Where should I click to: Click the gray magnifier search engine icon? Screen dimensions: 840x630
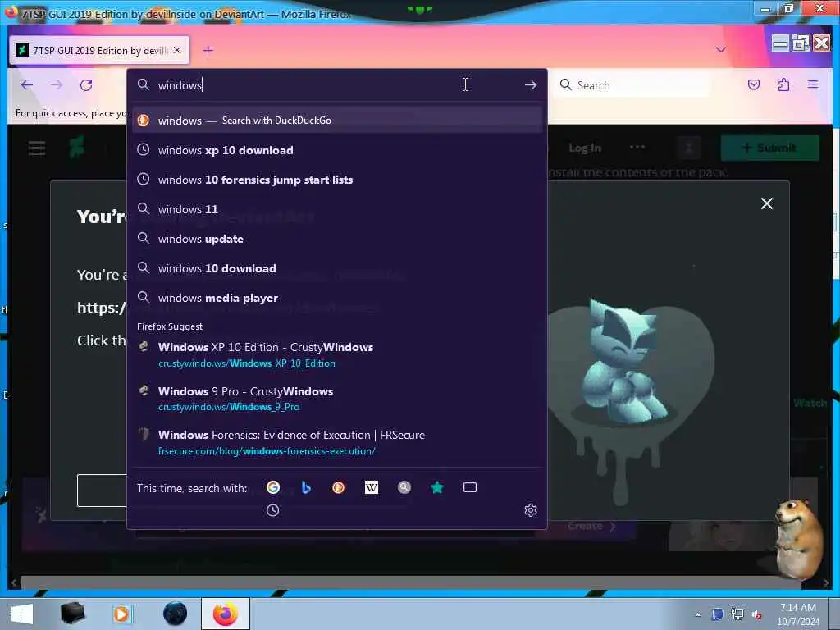coord(404,487)
